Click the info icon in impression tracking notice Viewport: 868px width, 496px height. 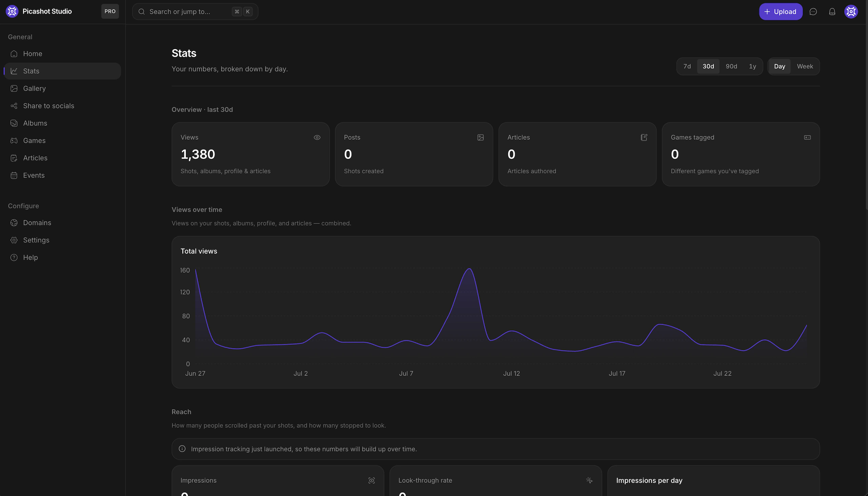(x=182, y=449)
